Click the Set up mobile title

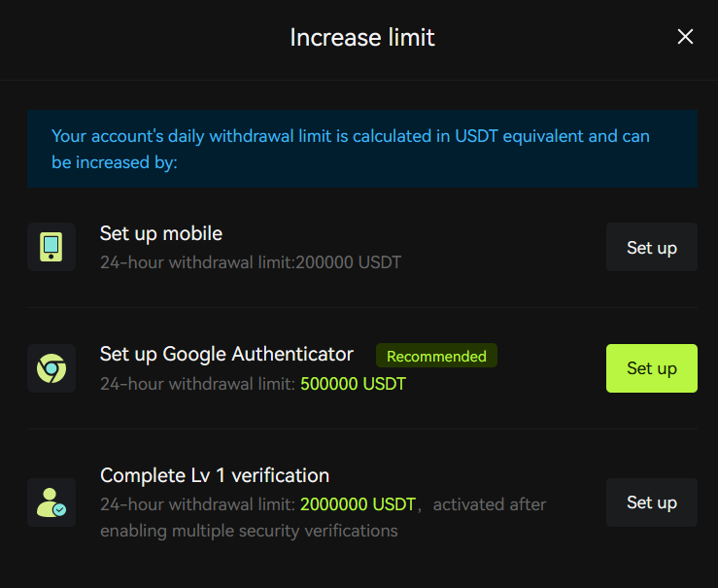pos(161,233)
